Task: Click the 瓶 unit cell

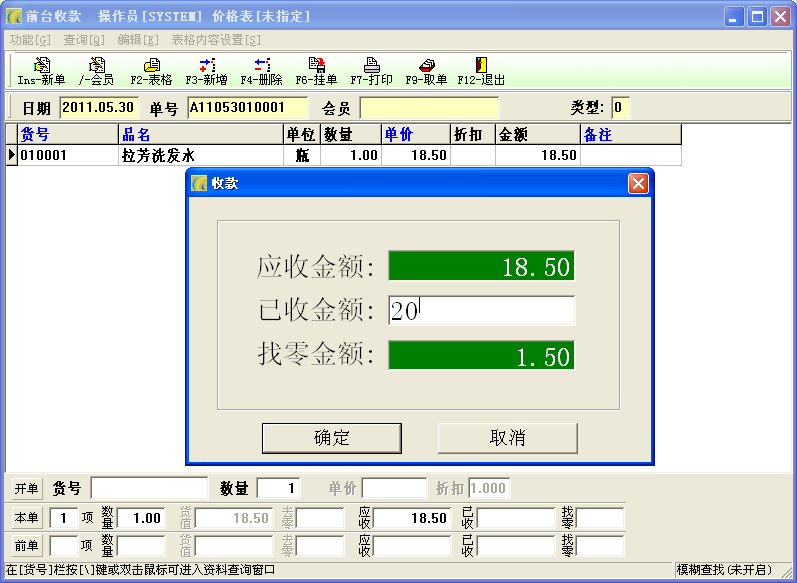Action: [x=301, y=155]
